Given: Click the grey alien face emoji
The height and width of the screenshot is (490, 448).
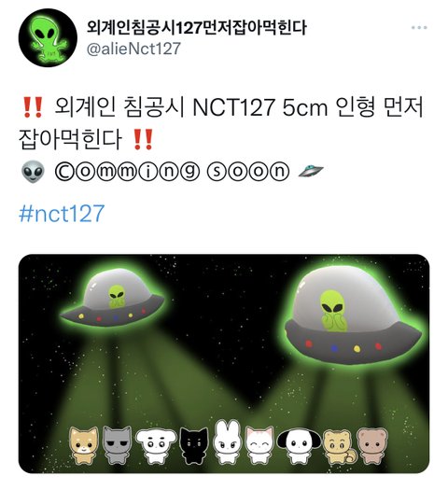Looking at the screenshot, I should point(33,171).
